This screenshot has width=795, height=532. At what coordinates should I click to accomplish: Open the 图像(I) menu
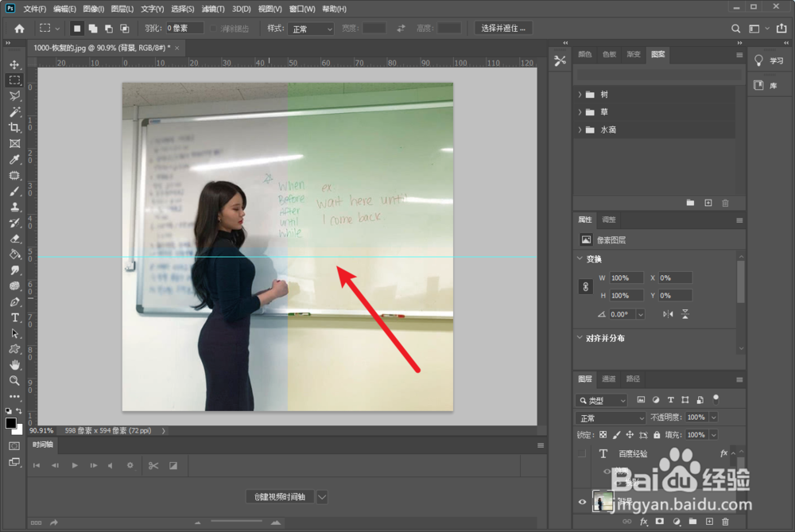(93, 9)
